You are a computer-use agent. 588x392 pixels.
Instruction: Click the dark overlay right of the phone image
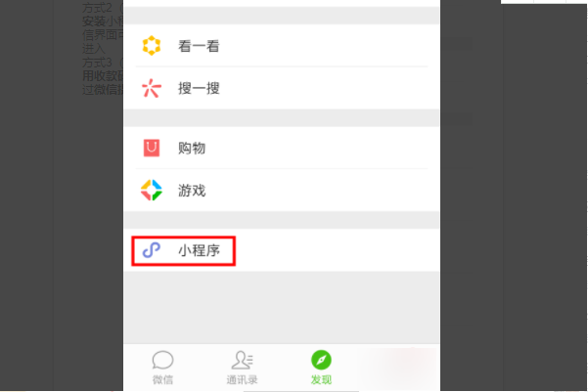514,195
